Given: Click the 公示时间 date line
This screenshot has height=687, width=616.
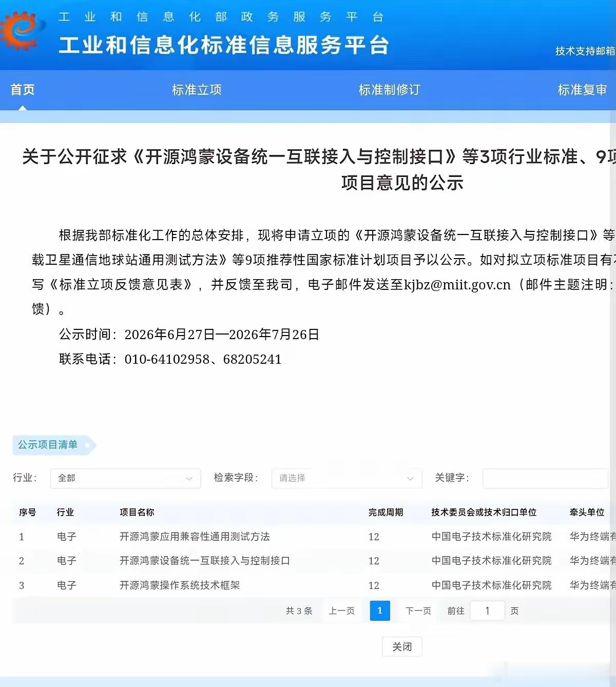Looking at the screenshot, I should tap(189, 335).
